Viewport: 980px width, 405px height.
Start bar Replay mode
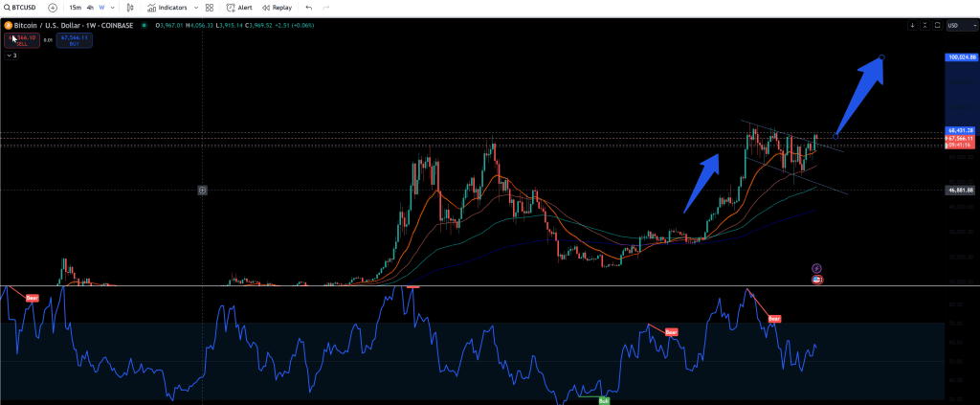click(x=278, y=8)
